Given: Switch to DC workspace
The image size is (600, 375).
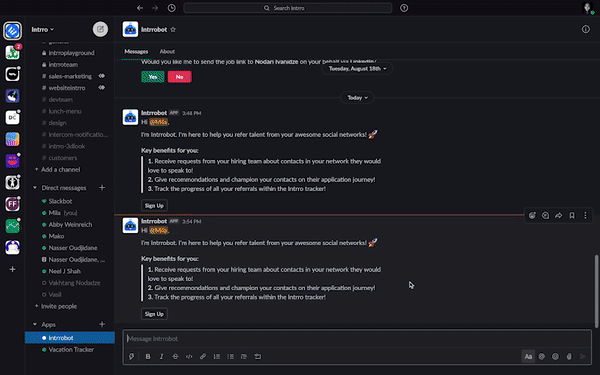Looking at the screenshot, I should [x=12, y=117].
